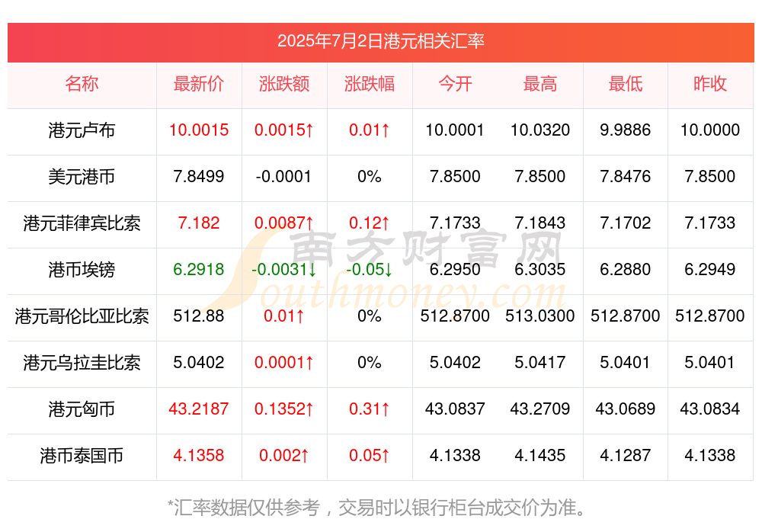Click high value 10.0320
Screen dimensions: 762x532
(x=540, y=130)
